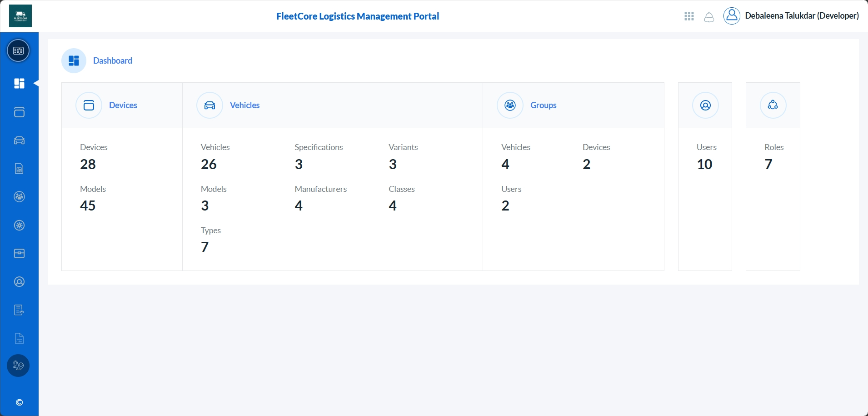The width and height of the screenshot is (868, 416).
Task: Open the app launcher grid icon
Action: (688, 16)
